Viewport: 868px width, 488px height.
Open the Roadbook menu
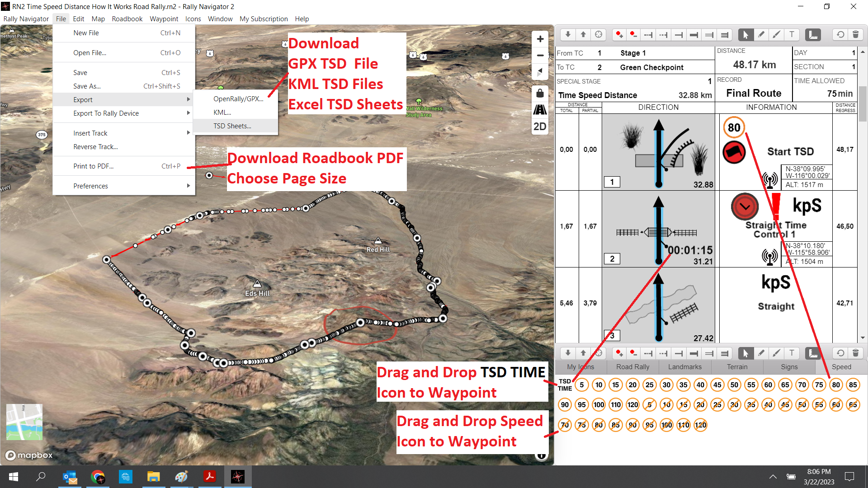click(127, 19)
